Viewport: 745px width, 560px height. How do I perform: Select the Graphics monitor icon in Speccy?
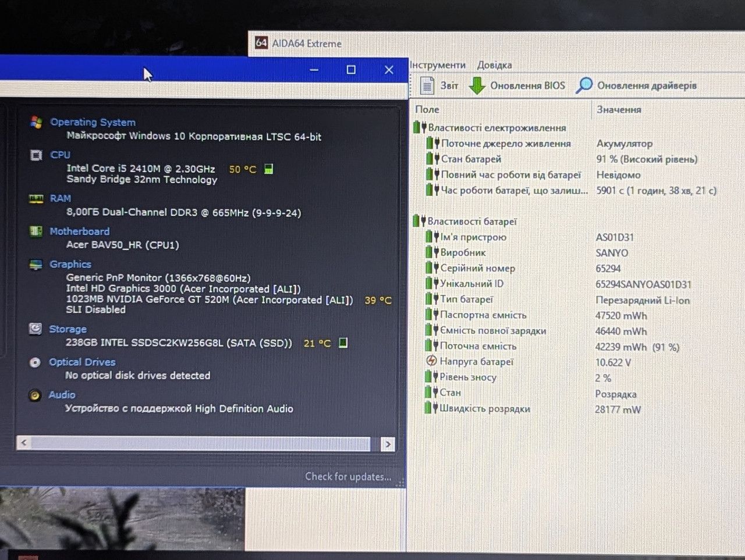(x=36, y=265)
